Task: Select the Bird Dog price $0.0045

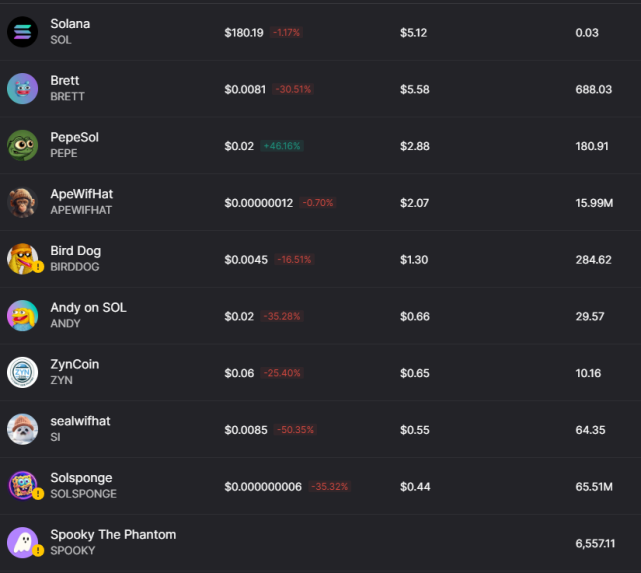Action: point(246,260)
